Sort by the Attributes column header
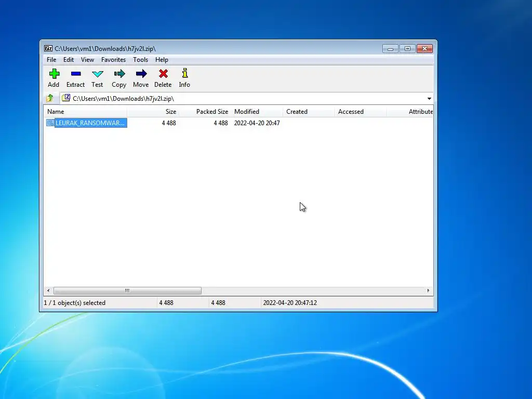532x399 pixels. tap(410, 112)
